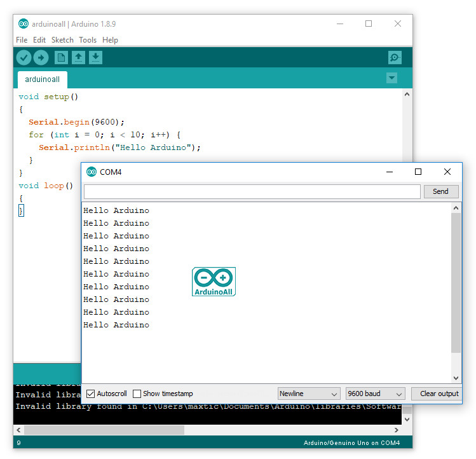The width and height of the screenshot is (476, 459).
Task: Click the full 'Invalid library found in C:\Users' console line
Action: click(208, 406)
